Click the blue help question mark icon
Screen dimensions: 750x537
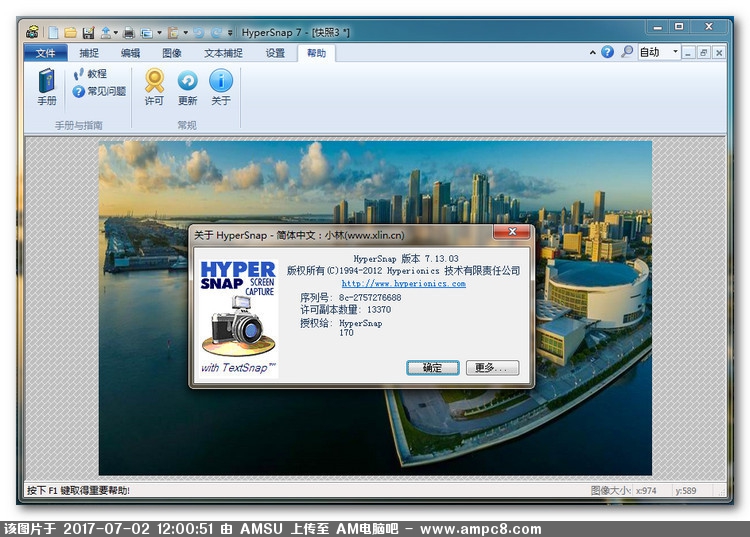click(607, 52)
